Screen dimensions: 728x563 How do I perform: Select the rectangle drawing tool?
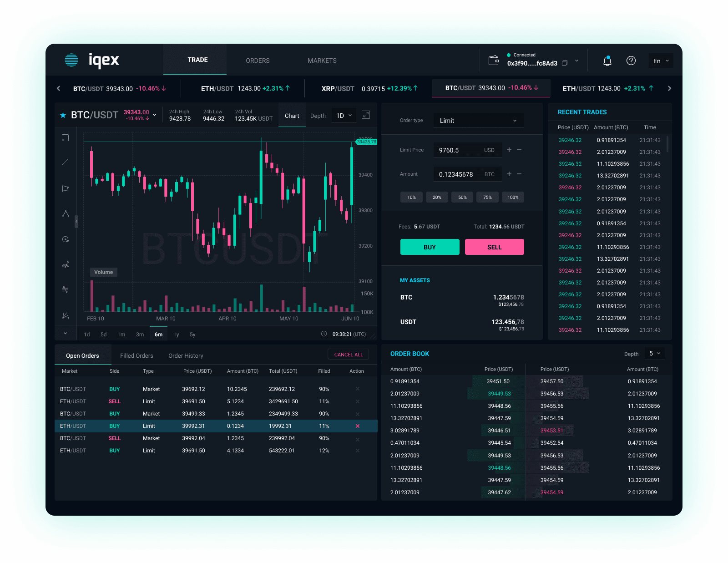[x=66, y=137]
